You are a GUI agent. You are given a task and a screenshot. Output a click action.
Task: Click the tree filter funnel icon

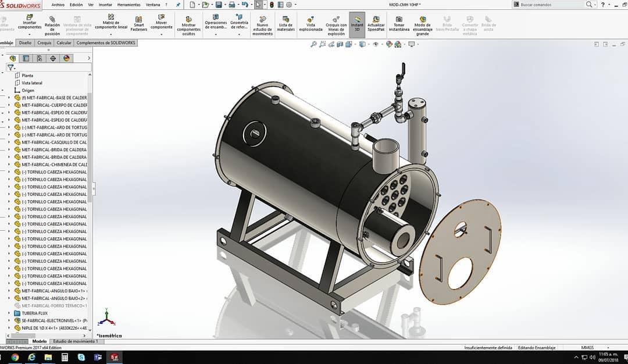tap(10, 67)
